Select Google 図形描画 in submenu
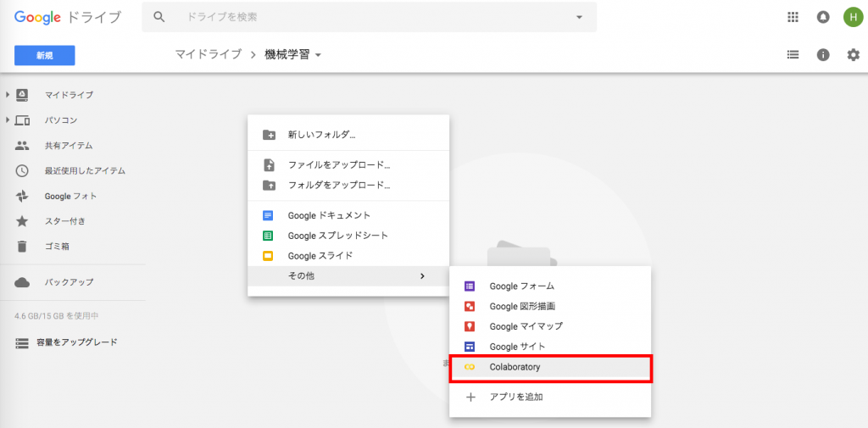 click(x=549, y=306)
